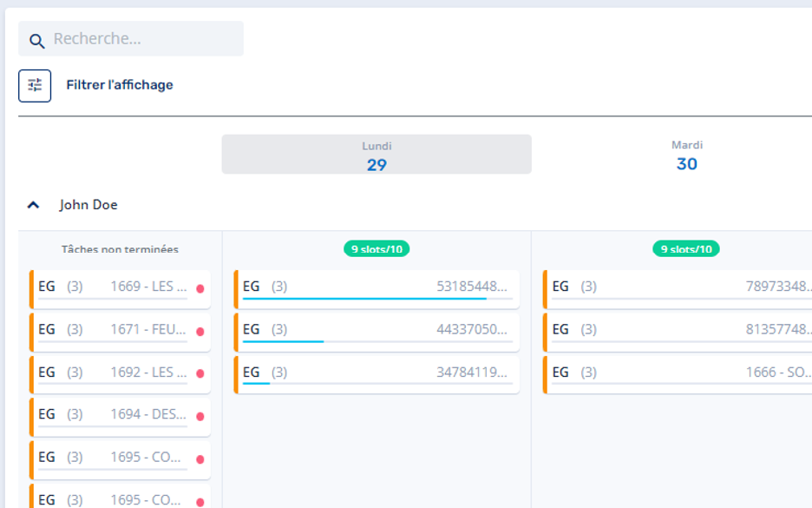Open the display filter sliders icon
This screenshot has height=508, width=812.
tap(35, 85)
